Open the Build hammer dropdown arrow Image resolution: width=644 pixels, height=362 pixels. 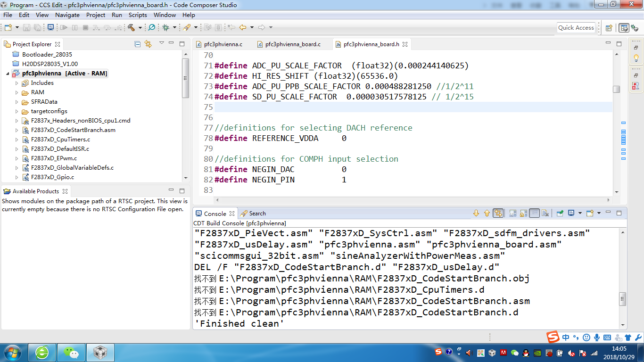point(140,28)
